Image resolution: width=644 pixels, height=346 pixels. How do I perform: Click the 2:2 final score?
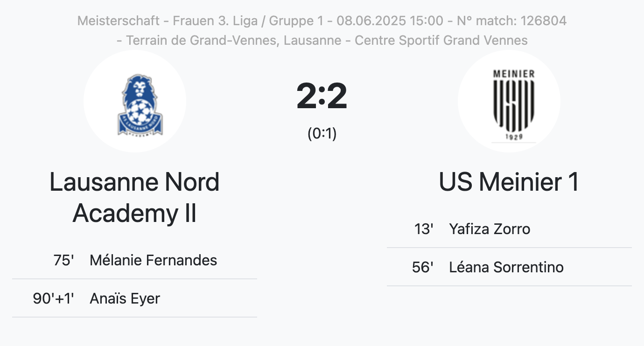point(322,96)
